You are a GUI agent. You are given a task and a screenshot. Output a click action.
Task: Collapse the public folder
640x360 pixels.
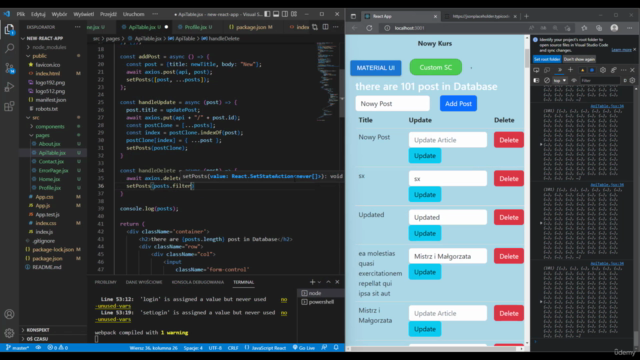(x=40, y=56)
